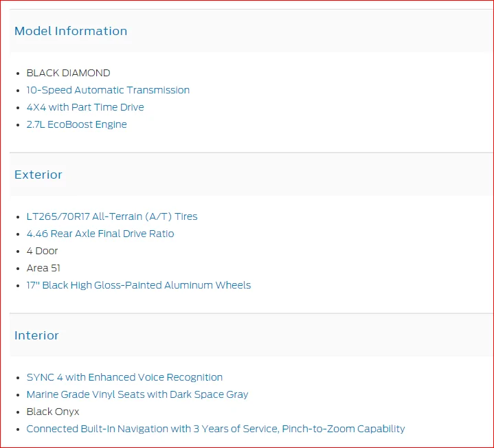
Task: Click the bullet beside Area 51
Action: point(18,269)
